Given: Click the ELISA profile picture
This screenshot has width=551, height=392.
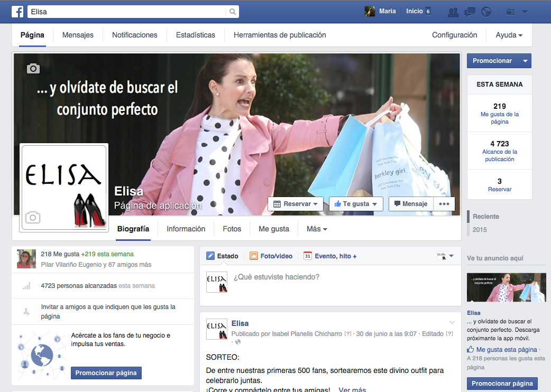Looking at the screenshot, I should click(64, 188).
